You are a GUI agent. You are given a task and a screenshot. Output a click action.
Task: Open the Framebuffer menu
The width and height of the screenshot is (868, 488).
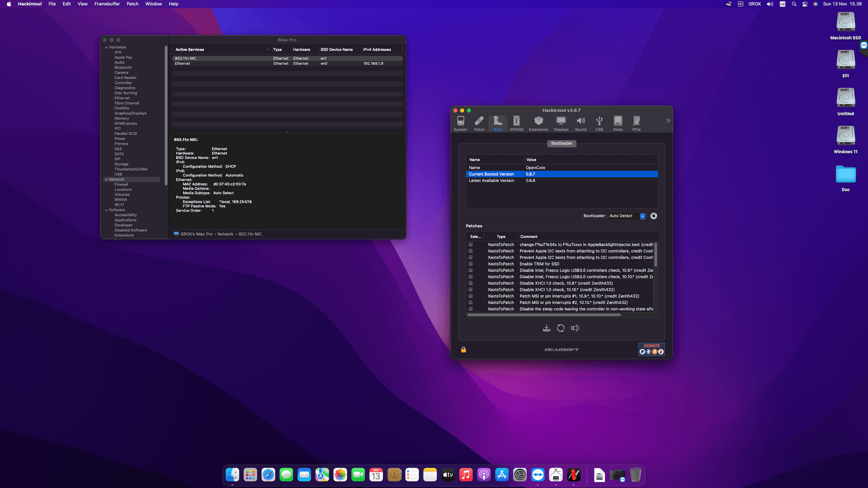107,4
